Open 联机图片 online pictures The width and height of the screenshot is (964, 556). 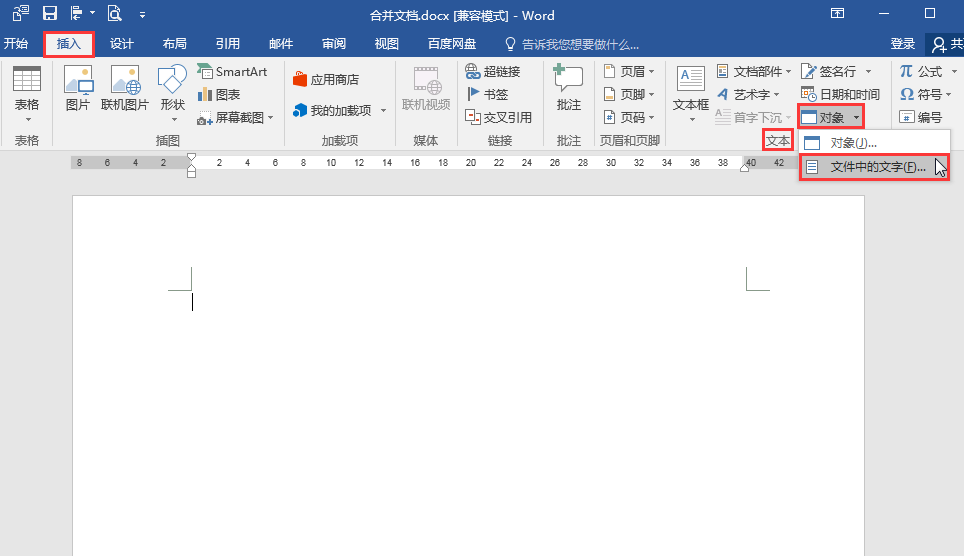click(x=125, y=89)
